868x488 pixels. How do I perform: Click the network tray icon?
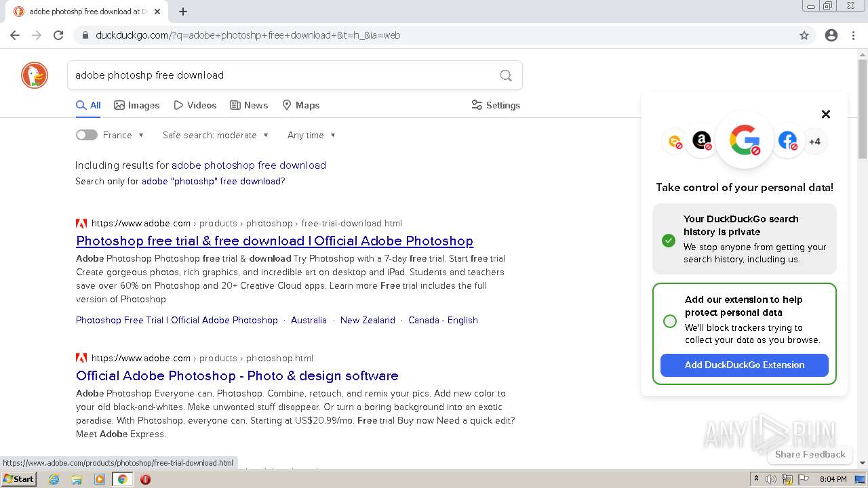[x=787, y=479]
